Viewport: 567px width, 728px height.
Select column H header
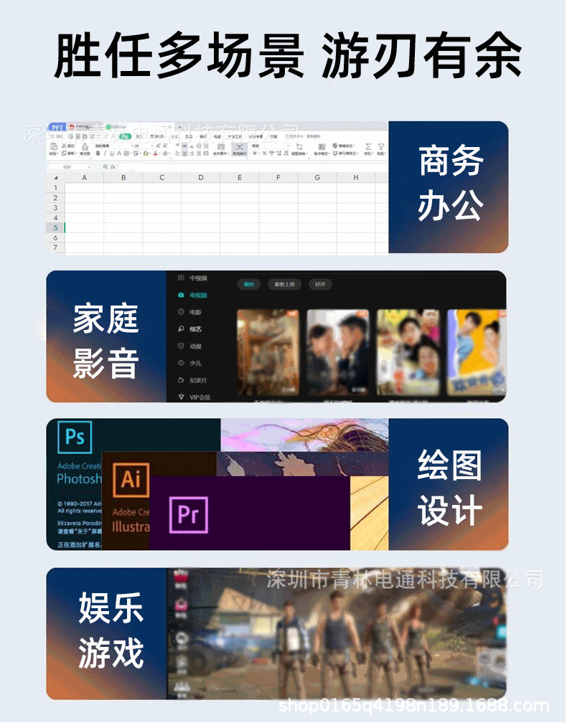coord(356,177)
